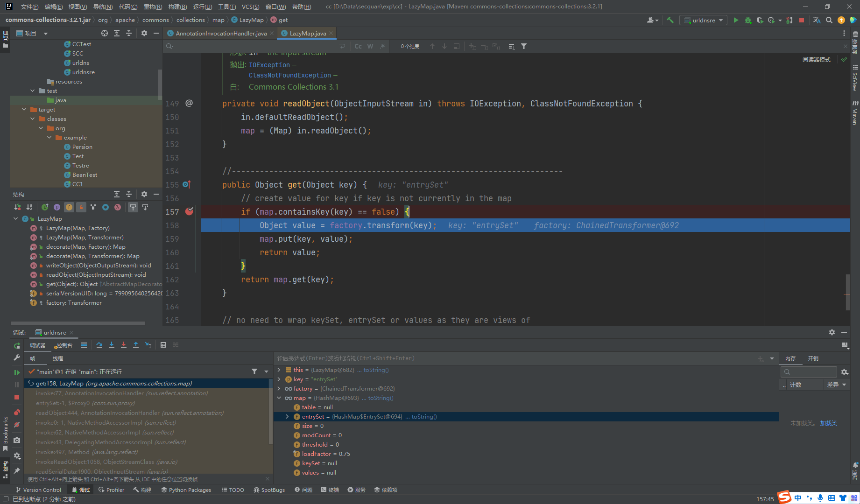Toggle show properties (purple p) in Structure

(57, 207)
